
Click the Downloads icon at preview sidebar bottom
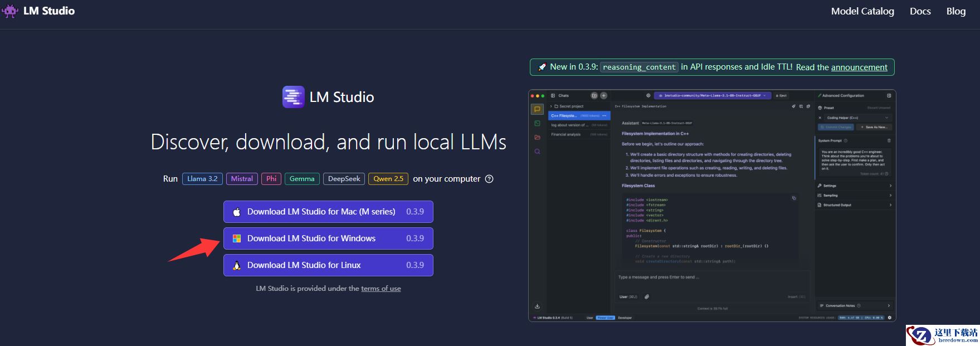tap(537, 306)
